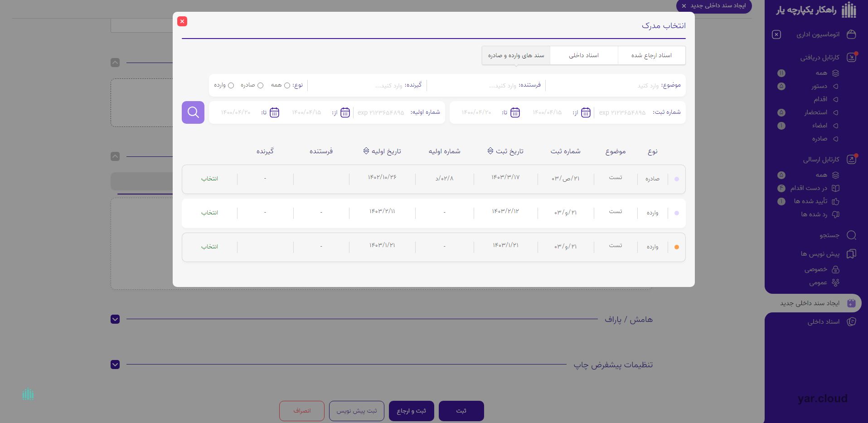868x423 pixels.
Task: Click the شماره ثبت number input
Action: click(622, 112)
